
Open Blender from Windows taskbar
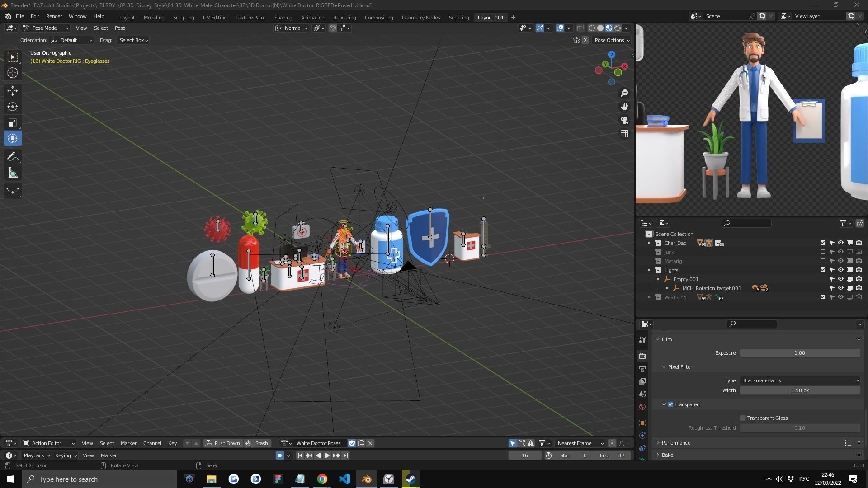click(x=366, y=479)
